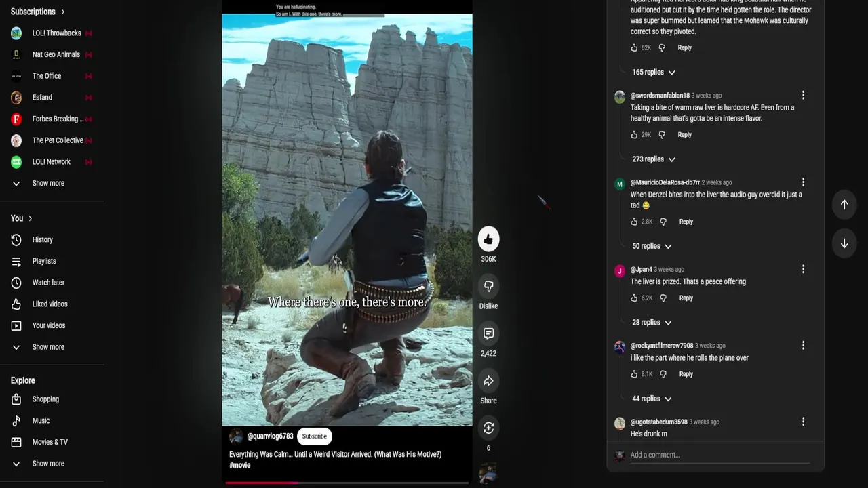Reply to the @rockymtfilmcrew7908 comment

point(686,374)
